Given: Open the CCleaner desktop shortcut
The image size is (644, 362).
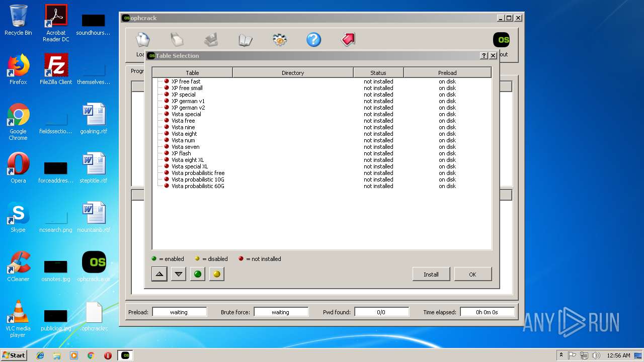Looking at the screenshot, I should tap(18, 266).
